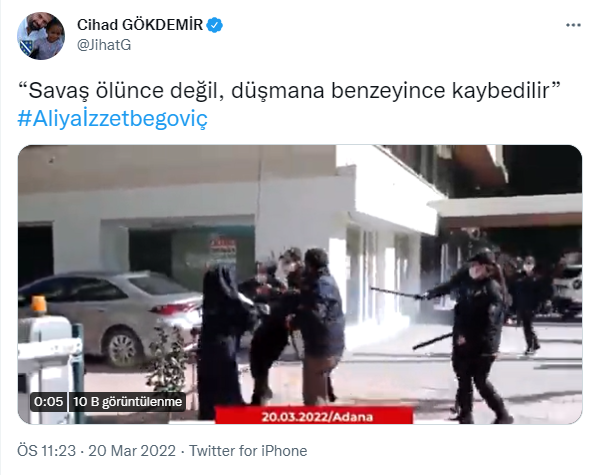Click the blue verified badge icon

click(x=215, y=25)
